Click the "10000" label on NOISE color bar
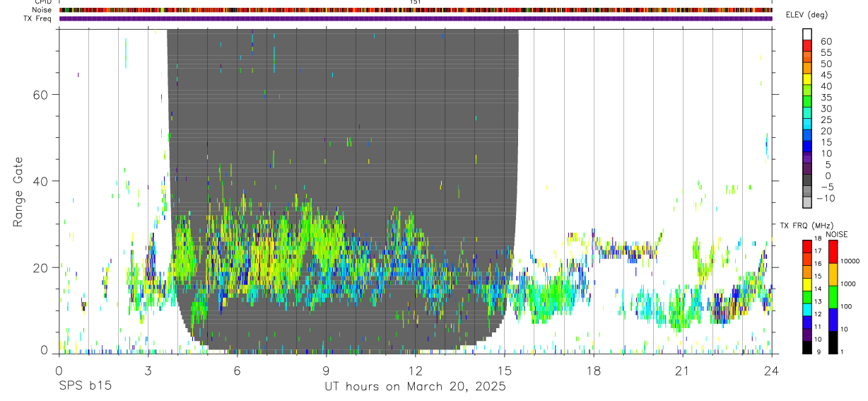 coord(850,261)
